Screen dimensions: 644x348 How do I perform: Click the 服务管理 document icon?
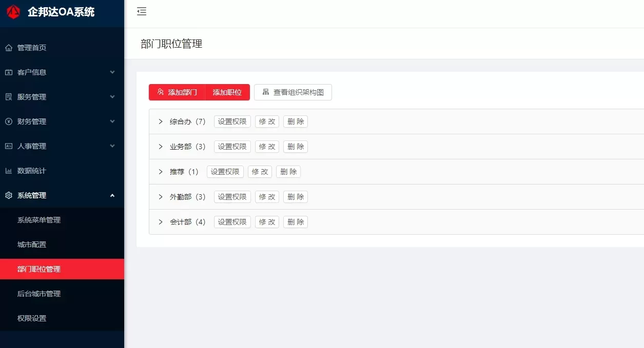pyautogui.click(x=9, y=97)
